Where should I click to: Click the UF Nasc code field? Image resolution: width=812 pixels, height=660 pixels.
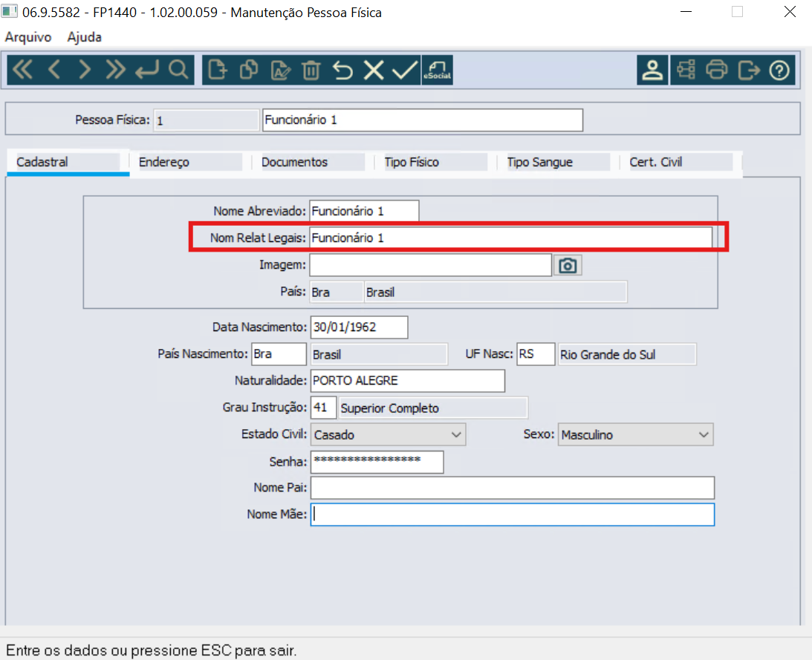coord(536,354)
